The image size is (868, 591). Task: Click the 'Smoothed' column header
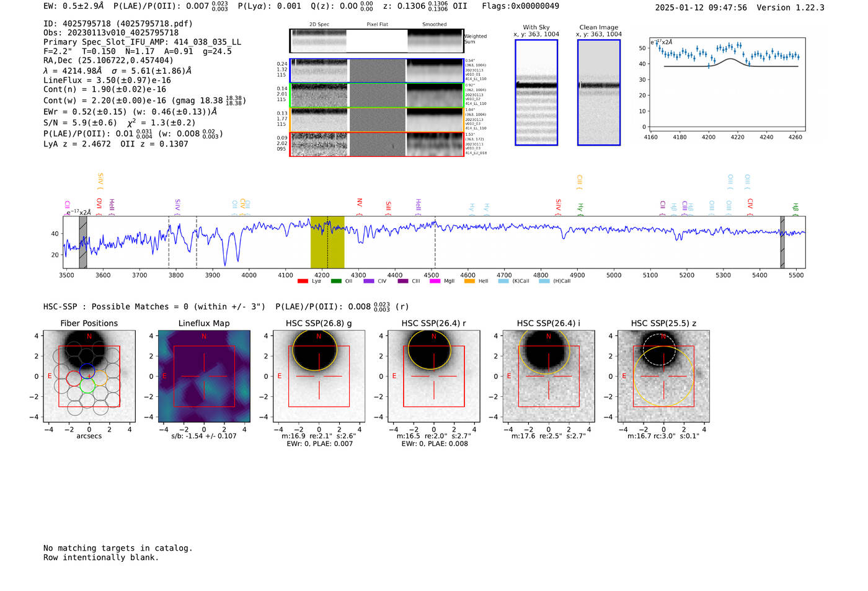pyautogui.click(x=435, y=25)
